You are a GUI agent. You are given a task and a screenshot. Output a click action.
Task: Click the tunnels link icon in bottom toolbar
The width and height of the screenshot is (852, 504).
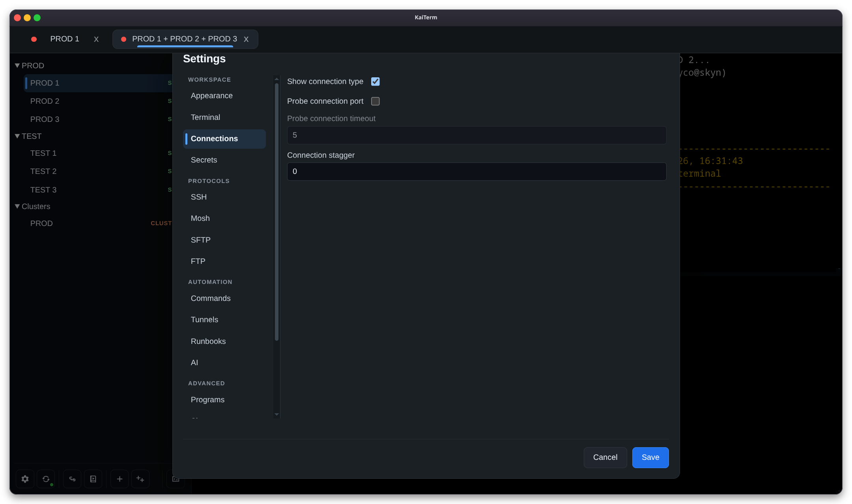coord(72,479)
